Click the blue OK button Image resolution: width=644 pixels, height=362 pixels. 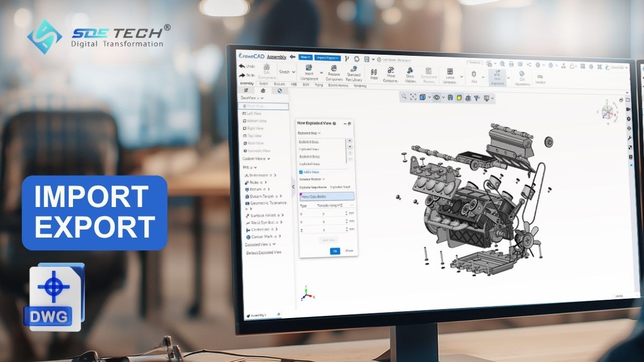coord(335,250)
